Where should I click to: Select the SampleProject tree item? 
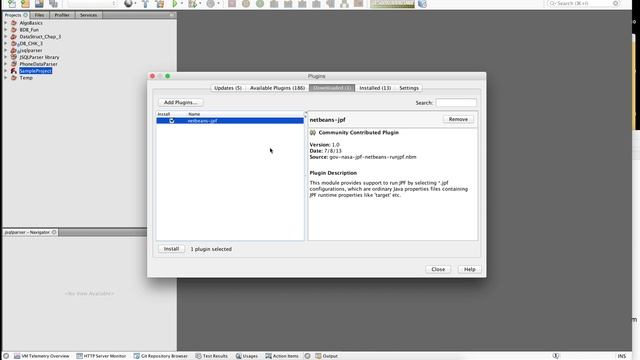point(36,71)
